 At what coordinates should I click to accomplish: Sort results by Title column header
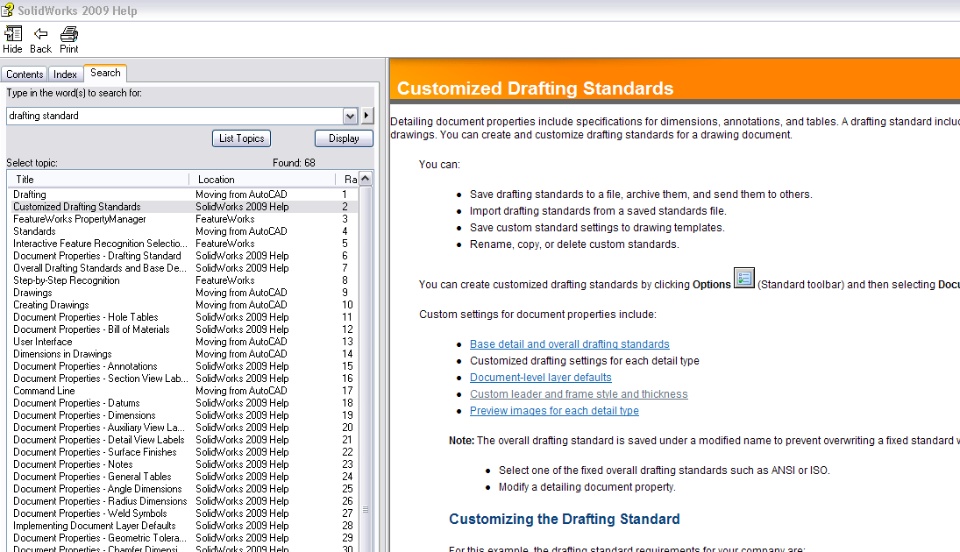click(98, 179)
